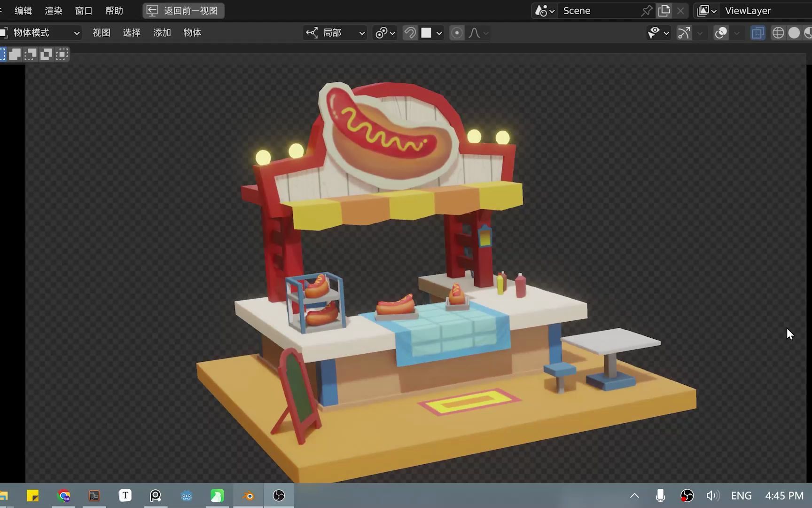Switch to wireframe viewport shading
This screenshot has width=812, height=508.
(x=778, y=33)
